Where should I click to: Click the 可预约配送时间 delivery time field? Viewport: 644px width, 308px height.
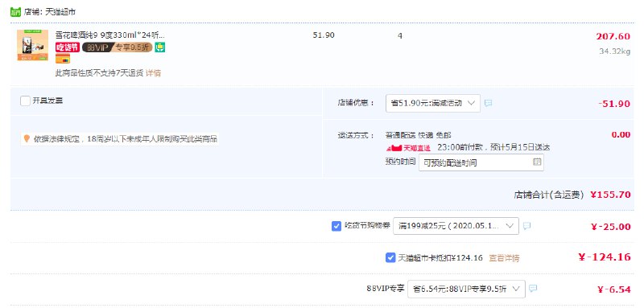pos(481,162)
